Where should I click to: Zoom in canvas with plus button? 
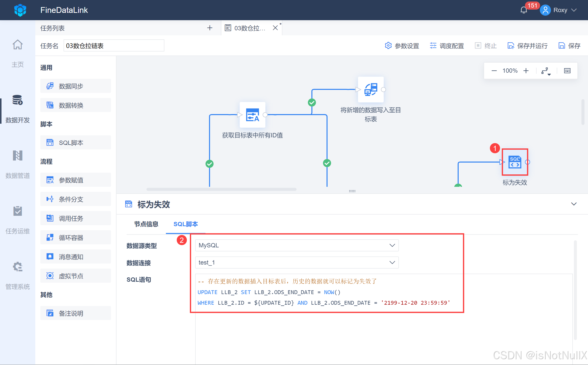(x=526, y=71)
